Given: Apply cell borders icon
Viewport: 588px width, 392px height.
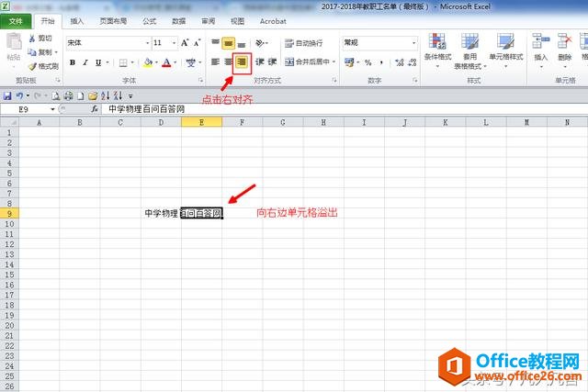Looking at the screenshot, I should click(123, 62).
